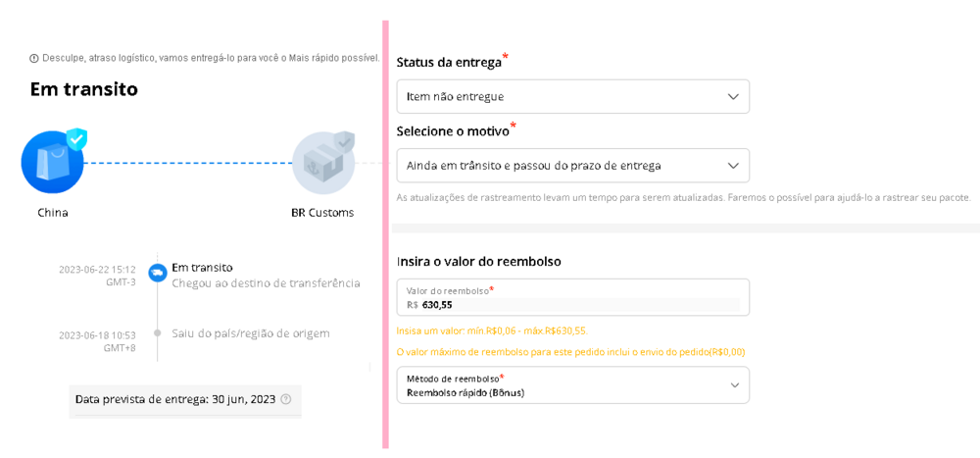Click the help icon beside estimated delivery date

(286, 399)
